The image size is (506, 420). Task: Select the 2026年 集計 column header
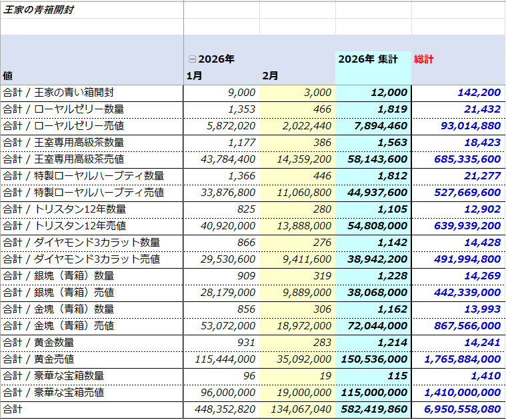pyautogui.click(x=368, y=59)
